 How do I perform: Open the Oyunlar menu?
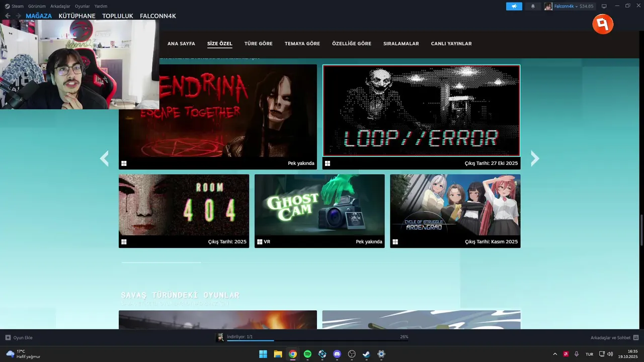pyautogui.click(x=83, y=6)
